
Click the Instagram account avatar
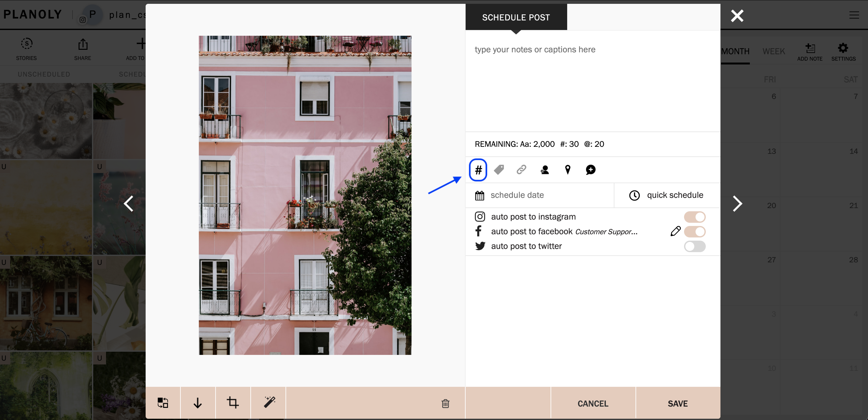(92, 14)
